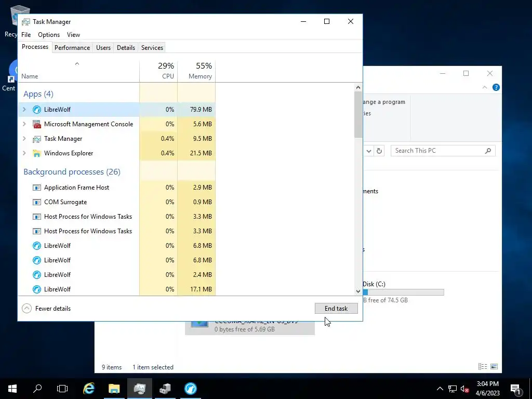Click the scroll down arrow in the process list

tap(358, 291)
